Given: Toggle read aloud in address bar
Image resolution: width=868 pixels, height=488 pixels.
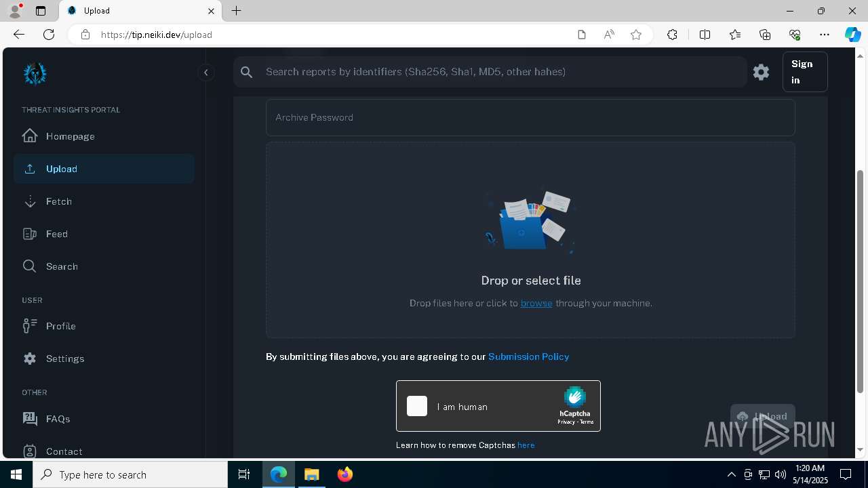Looking at the screenshot, I should tap(609, 35).
